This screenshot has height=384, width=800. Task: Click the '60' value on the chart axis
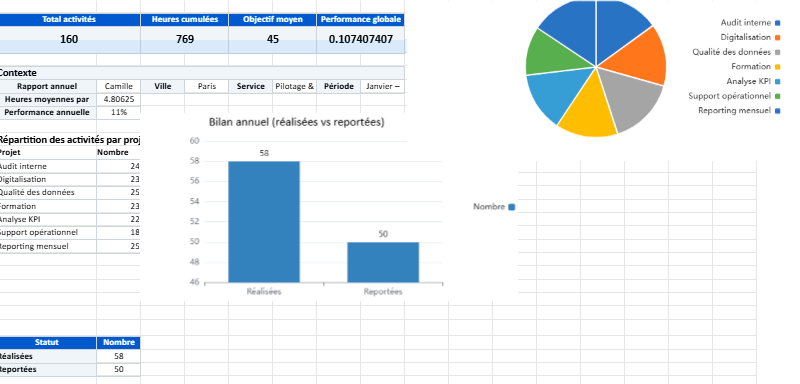(194, 141)
